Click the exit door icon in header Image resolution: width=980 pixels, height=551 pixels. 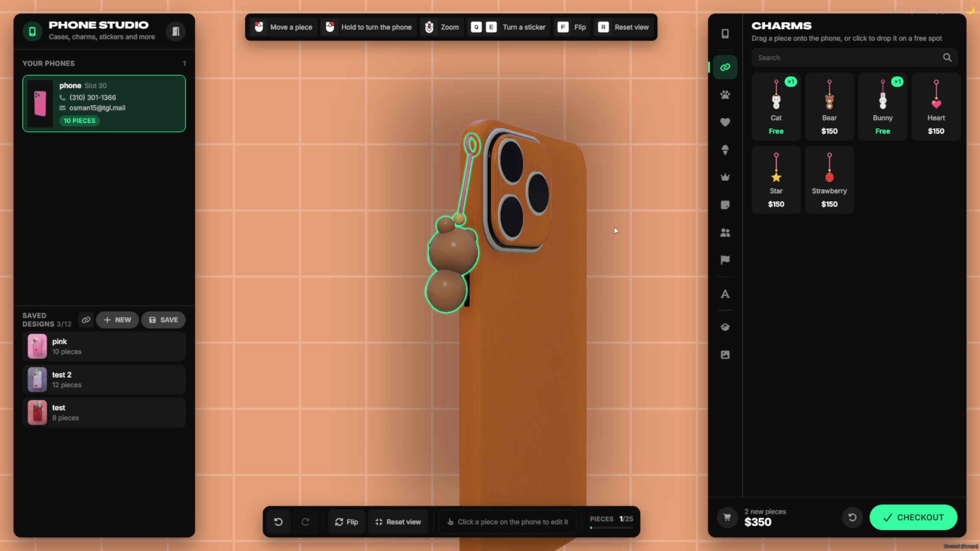(x=176, y=31)
